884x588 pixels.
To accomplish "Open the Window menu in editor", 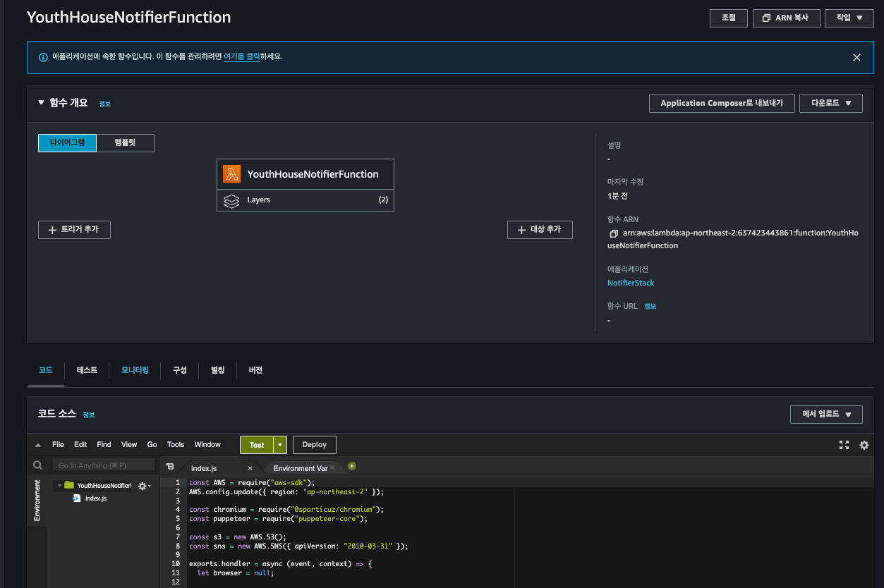I will [x=207, y=445].
